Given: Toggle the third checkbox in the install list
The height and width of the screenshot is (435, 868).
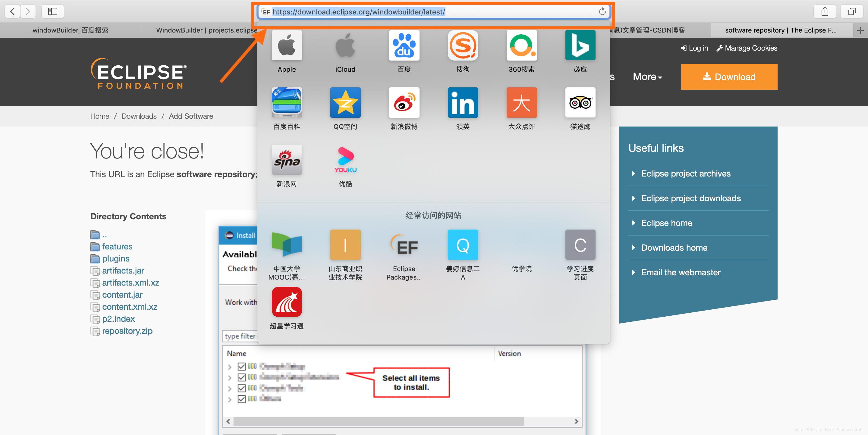Looking at the screenshot, I should pyautogui.click(x=242, y=388).
